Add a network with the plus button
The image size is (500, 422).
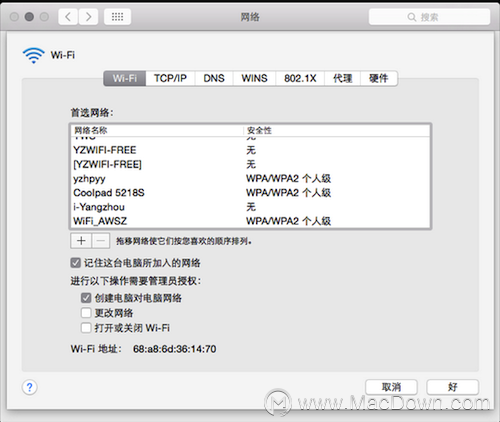click(x=81, y=241)
